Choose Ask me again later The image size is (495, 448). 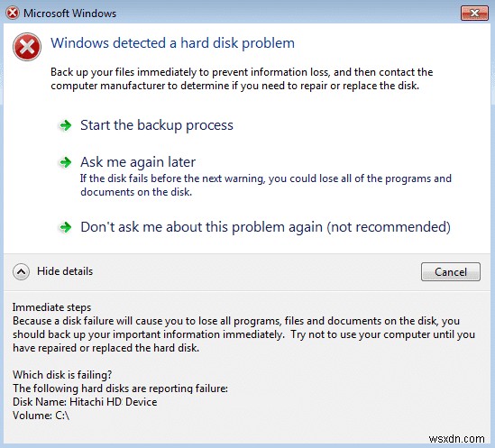138,162
